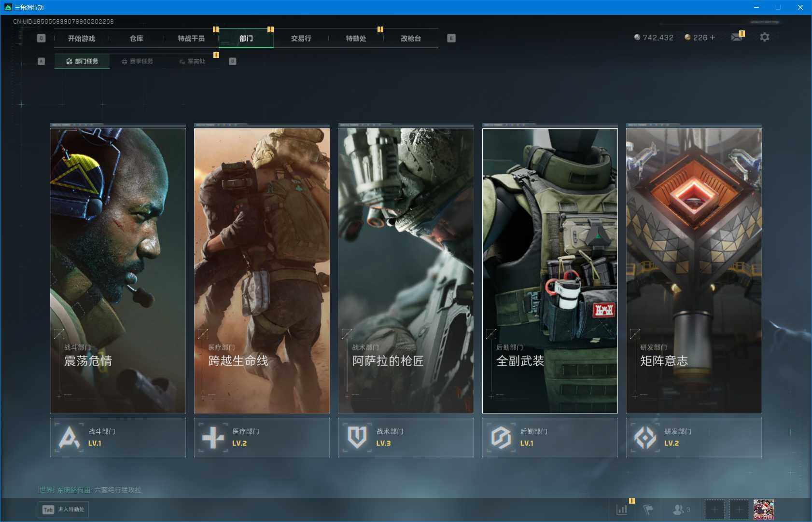The height and width of the screenshot is (522, 812).
Task: Open the friends list icon
Action: point(679,509)
